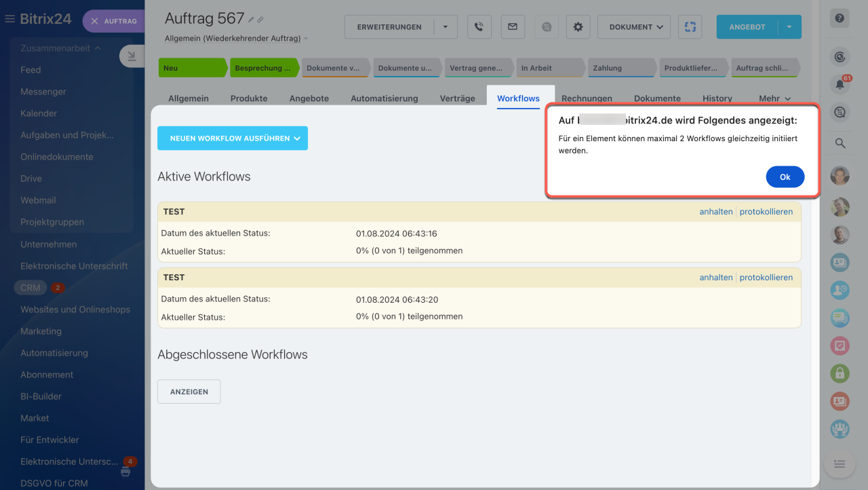The height and width of the screenshot is (490, 868).
Task: Click the scan frame icon button
Action: (x=690, y=27)
